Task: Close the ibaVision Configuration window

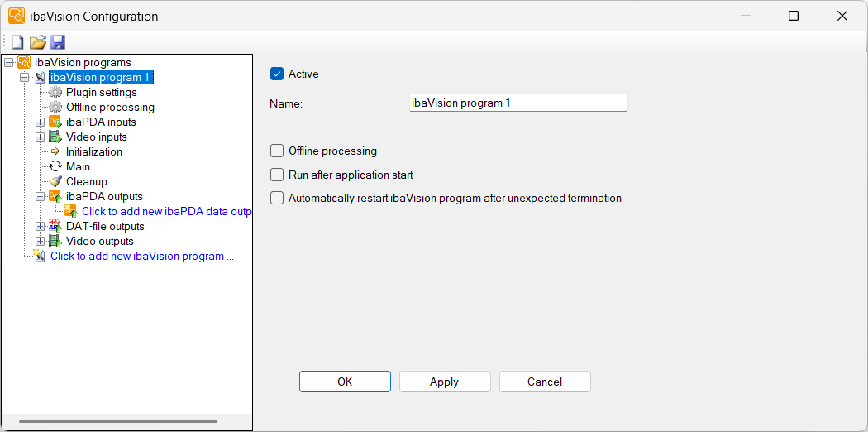Action: pyautogui.click(x=842, y=16)
